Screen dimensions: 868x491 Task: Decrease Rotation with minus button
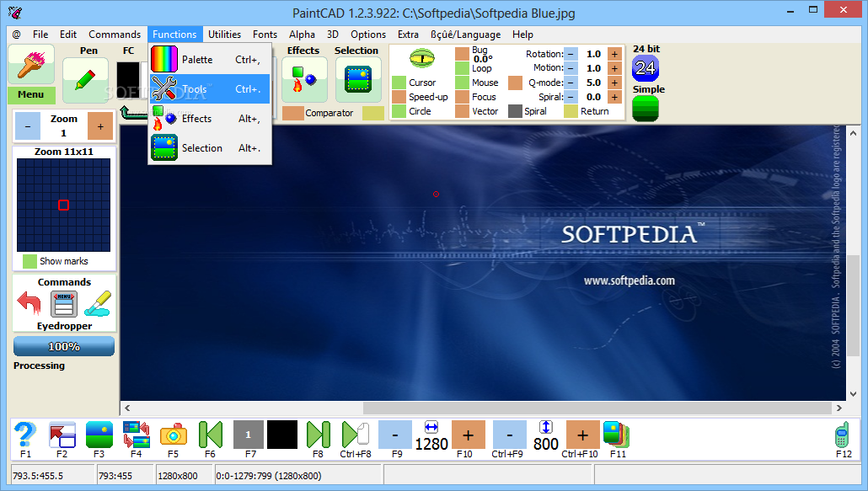(571, 54)
